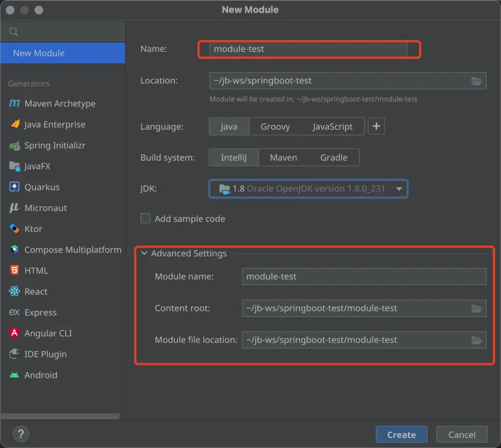Click the sidebar search field

coord(63,31)
